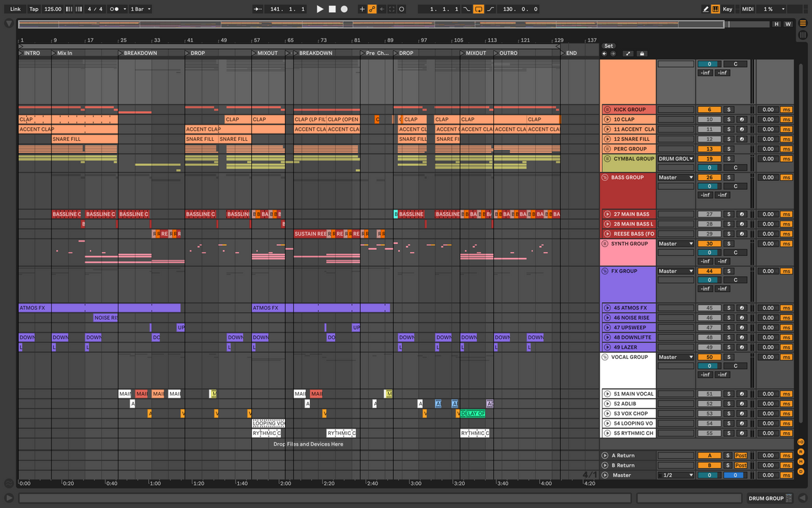The height and width of the screenshot is (508, 812).
Task: Toggle the Arrangement Loop switch
Action: [x=479, y=9]
